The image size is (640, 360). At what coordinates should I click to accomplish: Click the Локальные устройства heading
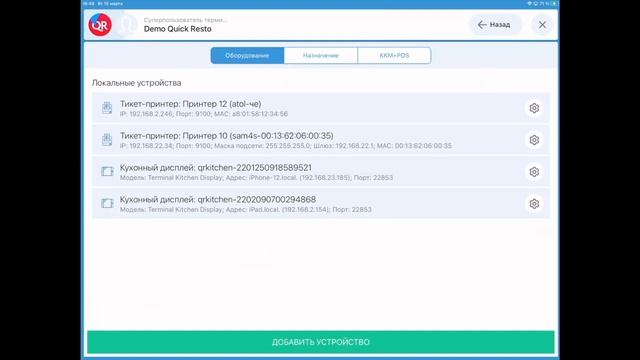pos(136,83)
